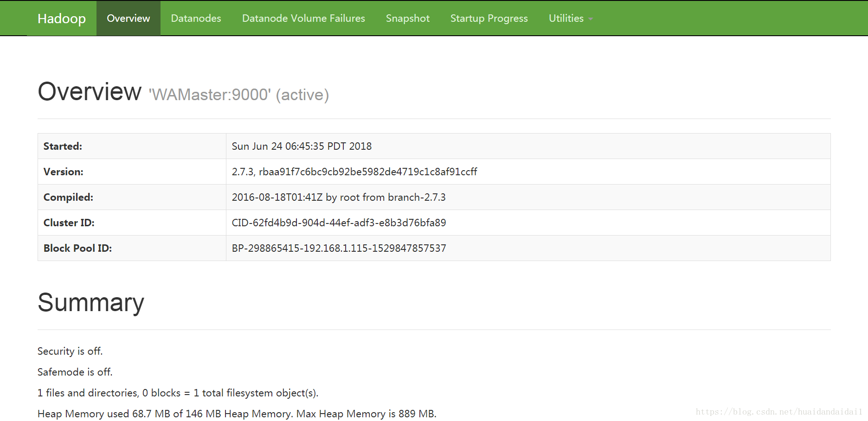This screenshot has height=421, width=868.
Task: Select the 'Security is off.' line
Action: [70, 351]
